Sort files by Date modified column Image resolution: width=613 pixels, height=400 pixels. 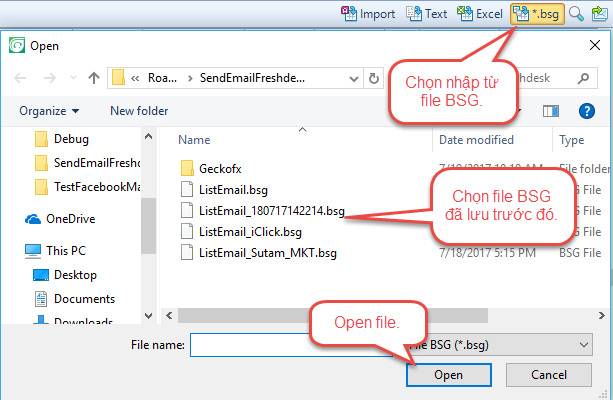tap(476, 140)
